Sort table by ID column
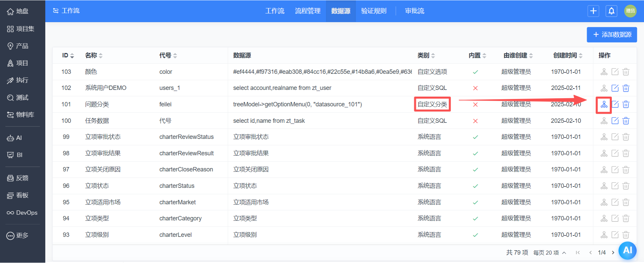Image resolution: width=644 pixels, height=263 pixels. [68, 56]
